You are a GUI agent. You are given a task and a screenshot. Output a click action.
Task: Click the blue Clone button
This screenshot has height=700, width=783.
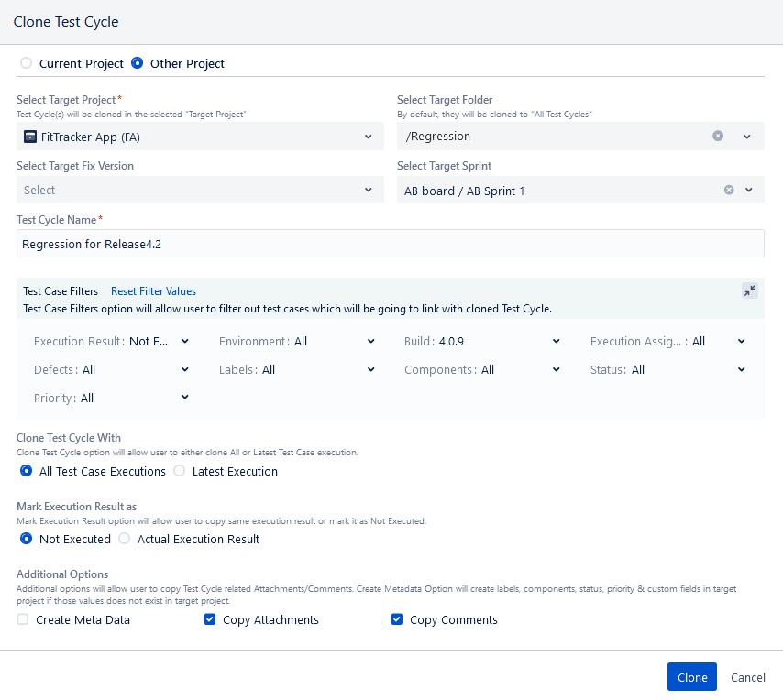(691, 676)
